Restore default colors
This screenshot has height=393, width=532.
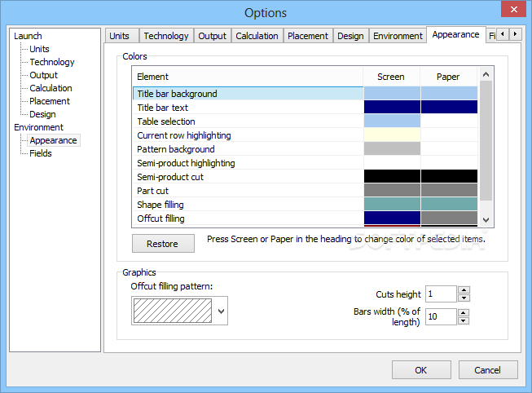pos(163,244)
